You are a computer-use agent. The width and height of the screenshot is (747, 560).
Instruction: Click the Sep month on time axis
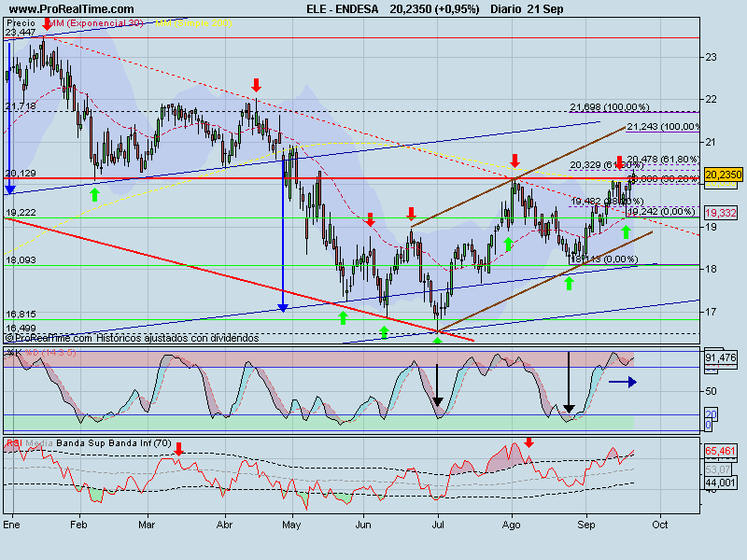click(586, 525)
